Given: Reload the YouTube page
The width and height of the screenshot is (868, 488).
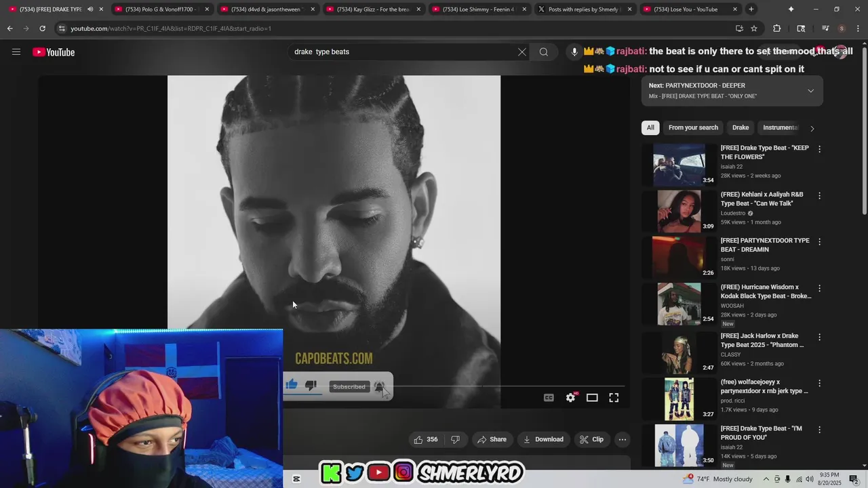Looking at the screenshot, I should [42, 28].
